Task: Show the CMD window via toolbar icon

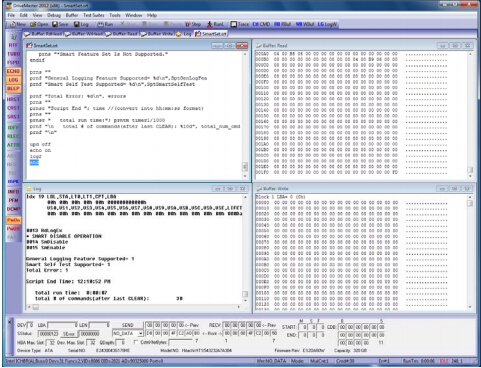Action: click(261, 24)
